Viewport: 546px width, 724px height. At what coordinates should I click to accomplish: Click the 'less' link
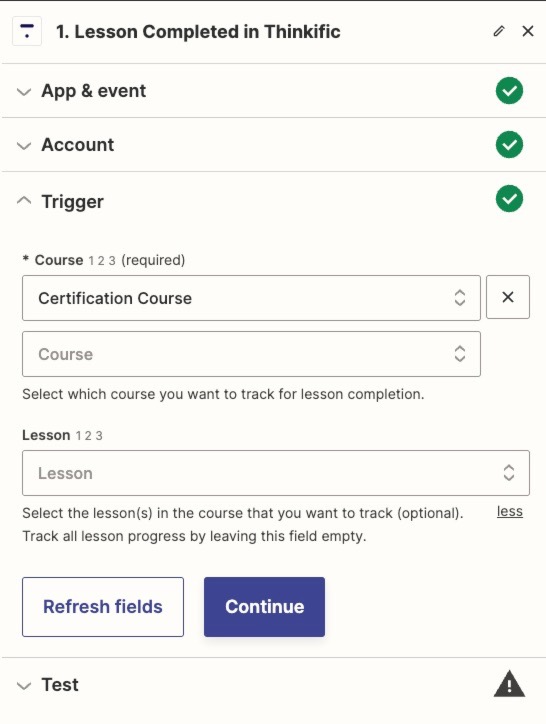point(510,512)
